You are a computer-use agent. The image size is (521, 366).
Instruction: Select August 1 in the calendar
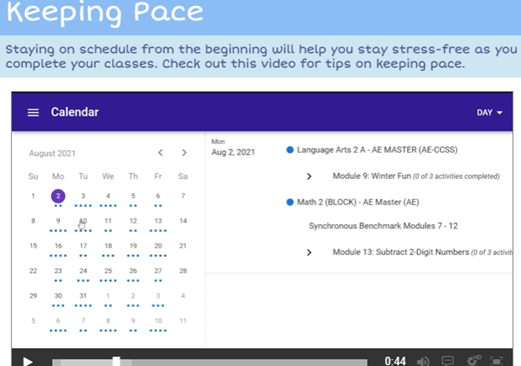[33, 196]
